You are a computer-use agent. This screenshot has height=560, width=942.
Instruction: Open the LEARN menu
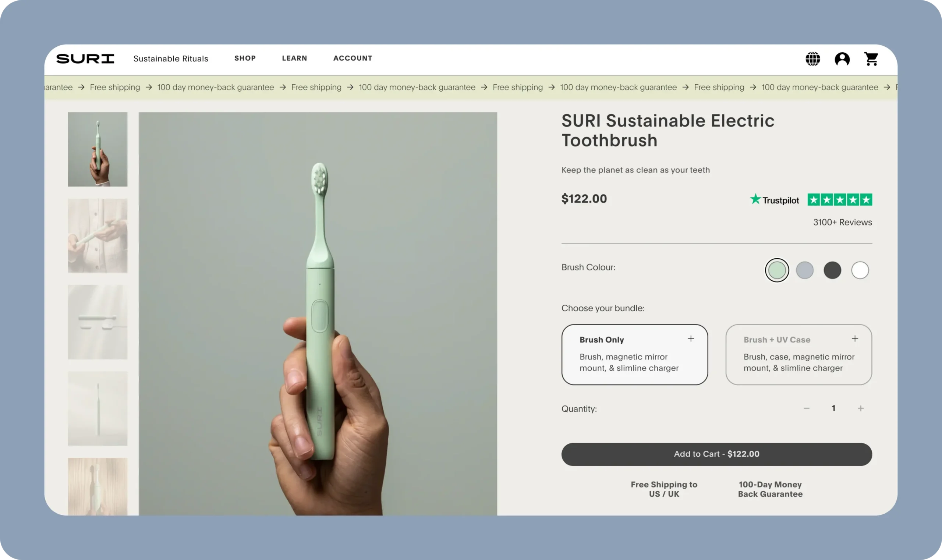pos(294,59)
